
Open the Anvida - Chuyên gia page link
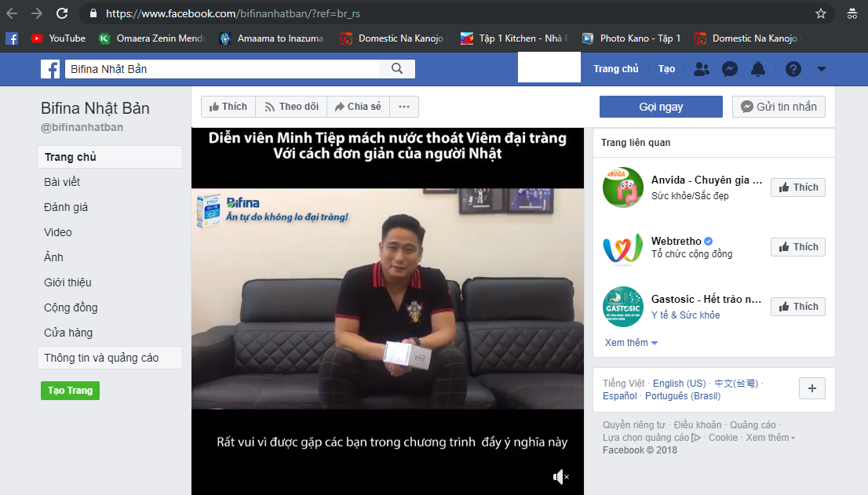(706, 180)
